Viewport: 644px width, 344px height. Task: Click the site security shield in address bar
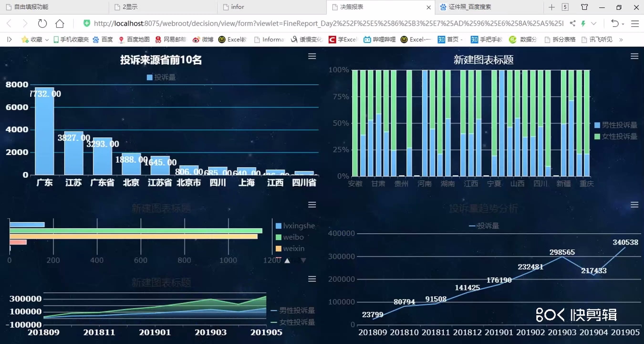click(87, 23)
